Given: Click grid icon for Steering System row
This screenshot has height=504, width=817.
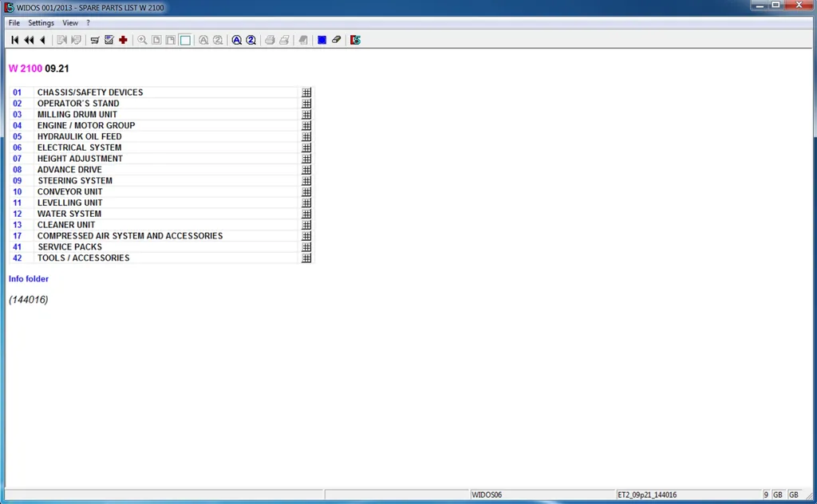Looking at the screenshot, I should (x=306, y=181).
